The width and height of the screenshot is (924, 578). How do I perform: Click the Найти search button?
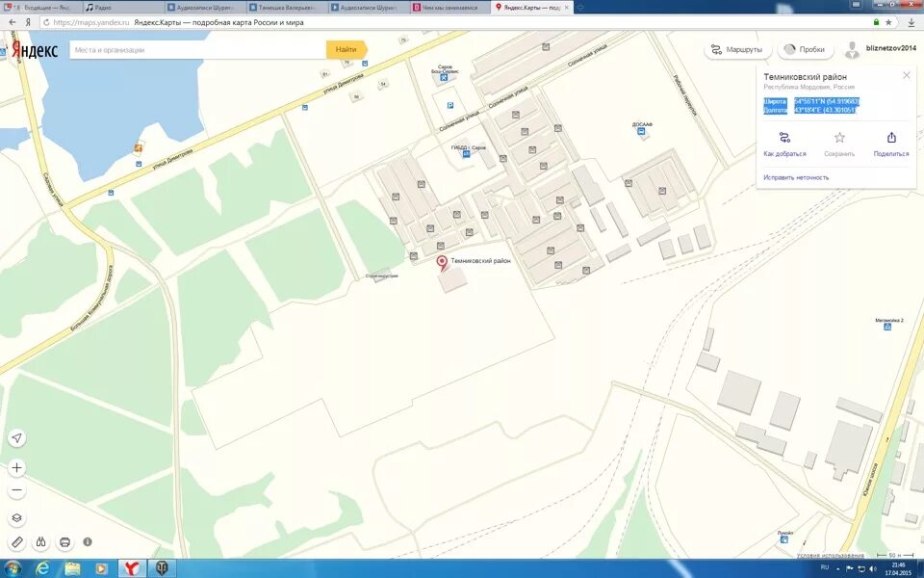point(346,49)
